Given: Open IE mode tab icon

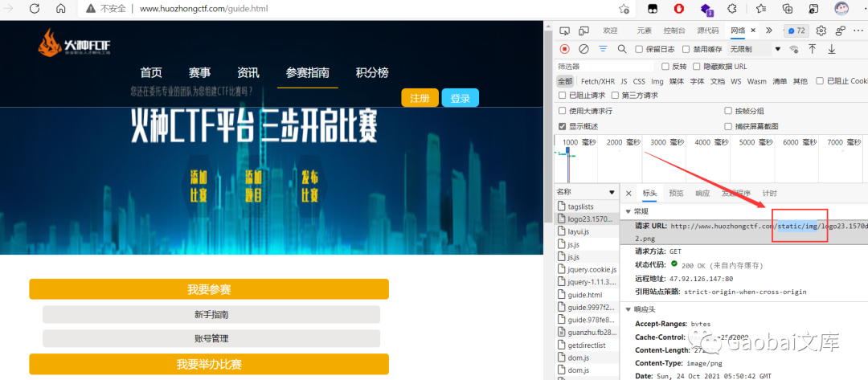Looking at the screenshot, I should coord(813,9).
